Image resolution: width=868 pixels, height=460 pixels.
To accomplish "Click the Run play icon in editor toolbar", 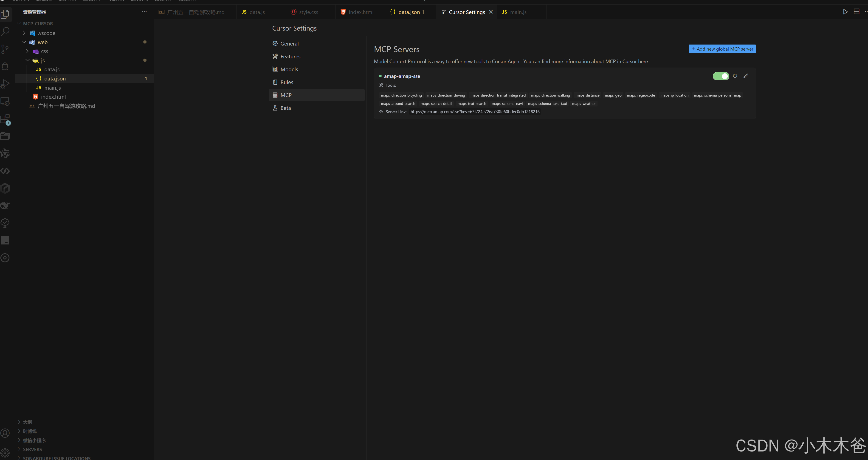I will click(845, 12).
